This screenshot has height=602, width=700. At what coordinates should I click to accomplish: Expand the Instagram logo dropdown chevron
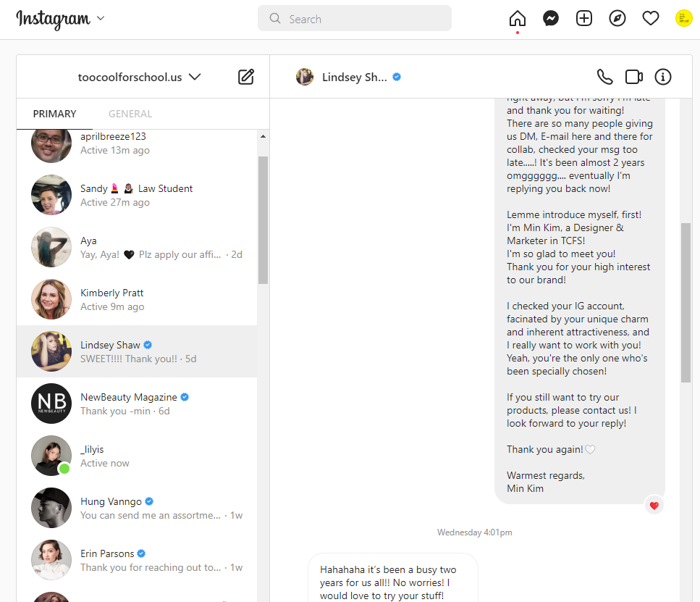coord(101,18)
